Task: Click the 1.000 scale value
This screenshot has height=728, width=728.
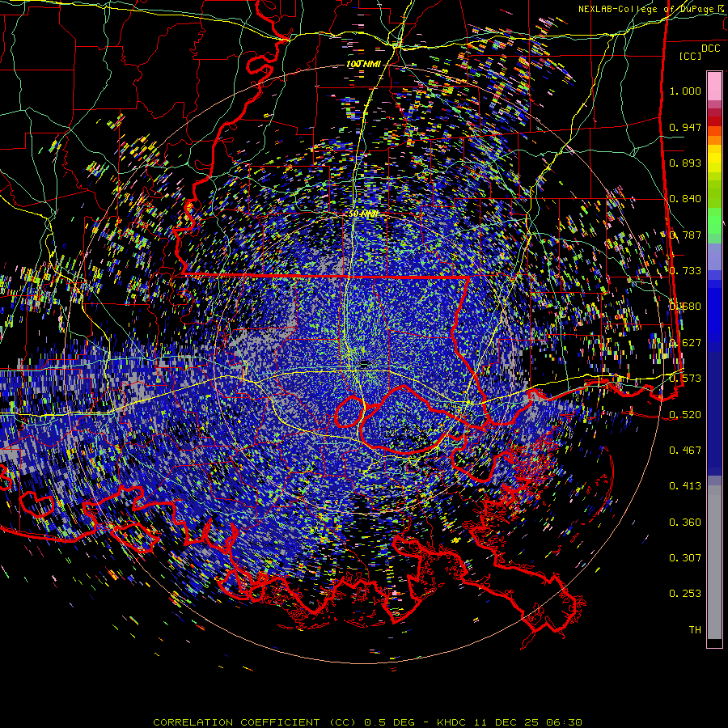Action: coord(685,91)
